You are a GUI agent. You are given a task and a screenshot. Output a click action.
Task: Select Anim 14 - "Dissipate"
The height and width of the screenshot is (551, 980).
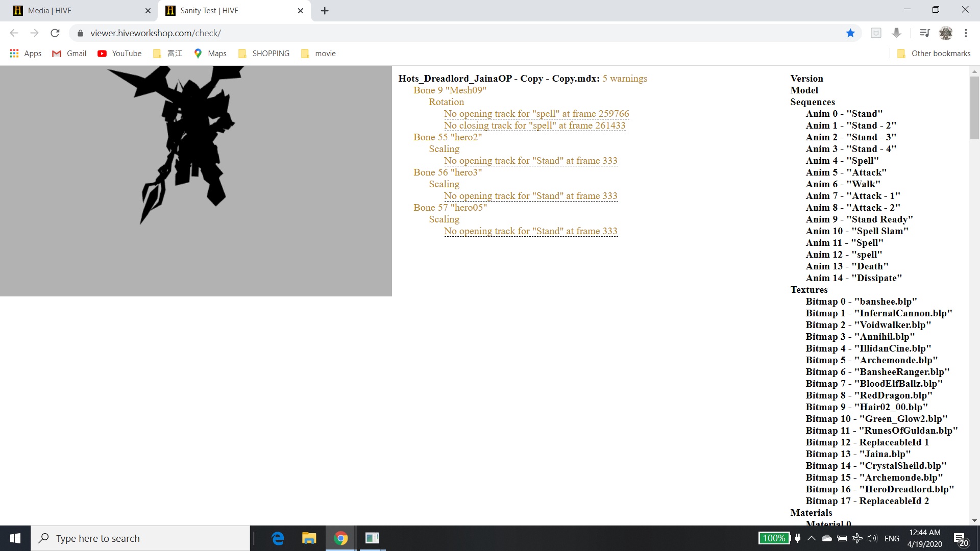pos(854,278)
